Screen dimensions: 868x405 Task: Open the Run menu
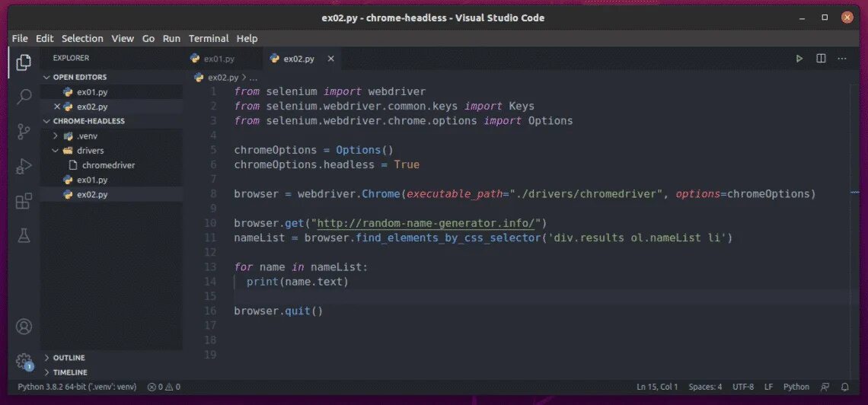(x=171, y=38)
